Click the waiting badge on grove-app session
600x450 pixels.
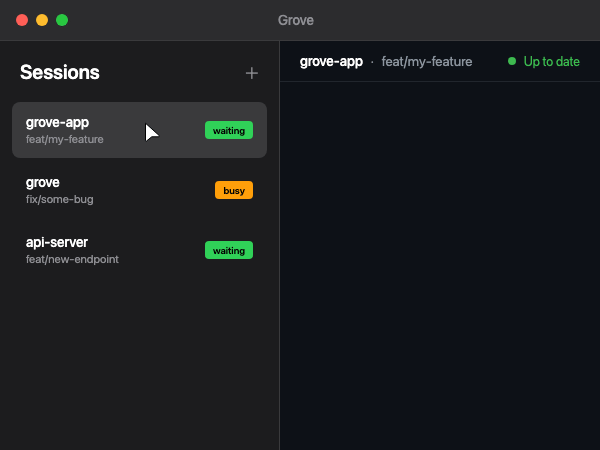coord(229,130)
